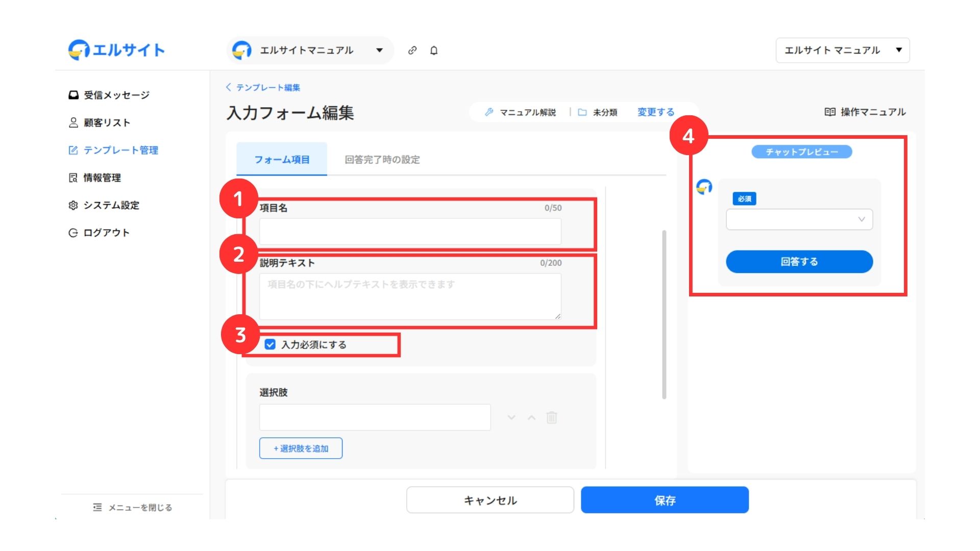980x551 pixels.
Task: Open 受信メッセージ in the sidebar
Action: tap(116, 95)
